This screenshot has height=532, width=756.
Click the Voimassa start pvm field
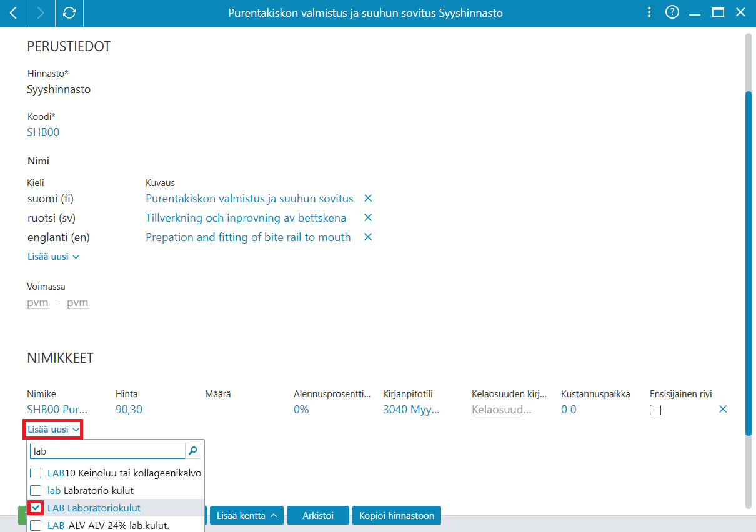pyautogui.click(x=37, y=303)
